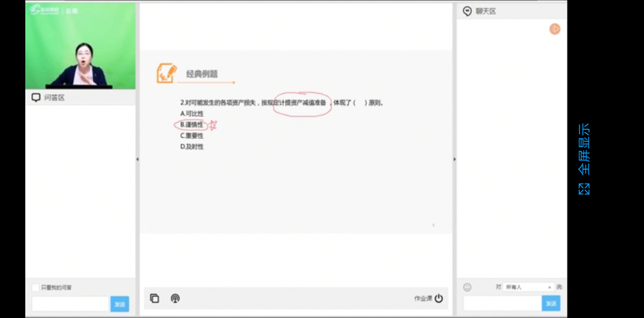Click the 问答区 panel title

click(x=55, y=98)
